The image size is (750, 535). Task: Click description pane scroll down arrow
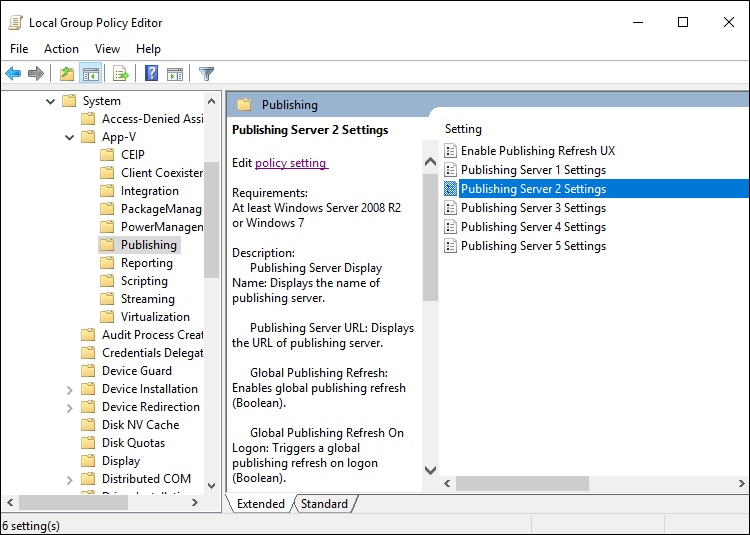pyautogui.click(x=430, y=470)
